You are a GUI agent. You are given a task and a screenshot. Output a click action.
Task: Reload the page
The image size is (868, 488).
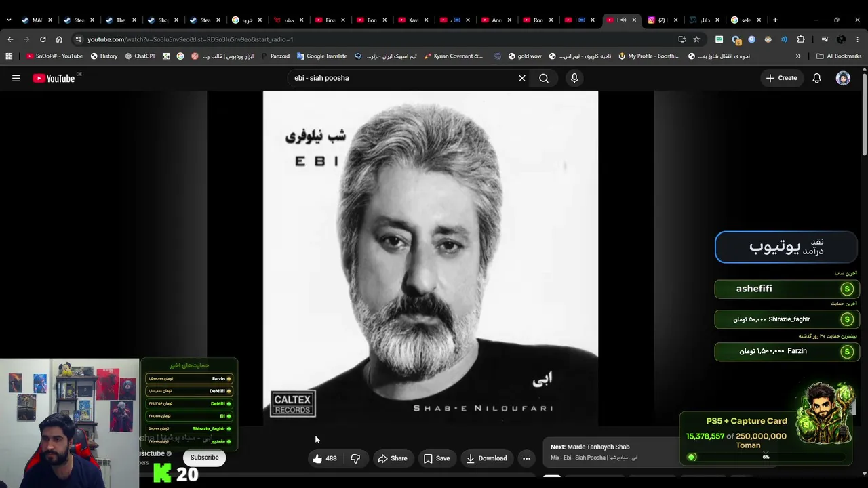[x=43, y=39]
